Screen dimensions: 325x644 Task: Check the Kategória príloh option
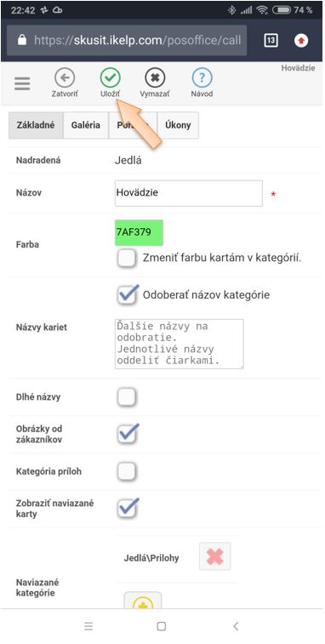point(127,471)
